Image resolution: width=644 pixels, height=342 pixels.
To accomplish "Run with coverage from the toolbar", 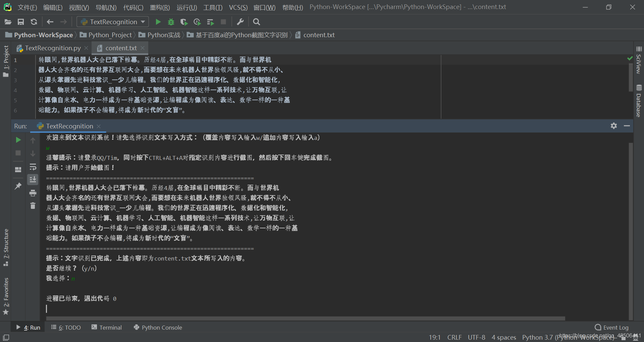I will coord(184,22).
